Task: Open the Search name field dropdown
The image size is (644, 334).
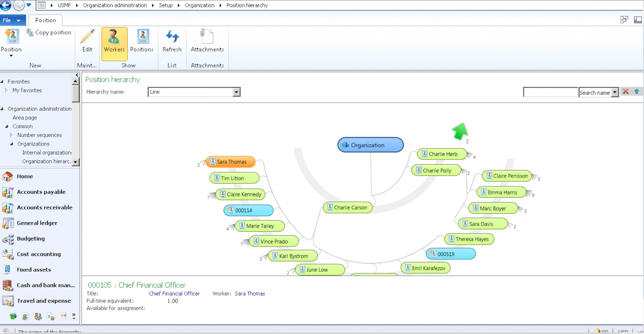Action: pyautogui.click(x=615, y=92)
